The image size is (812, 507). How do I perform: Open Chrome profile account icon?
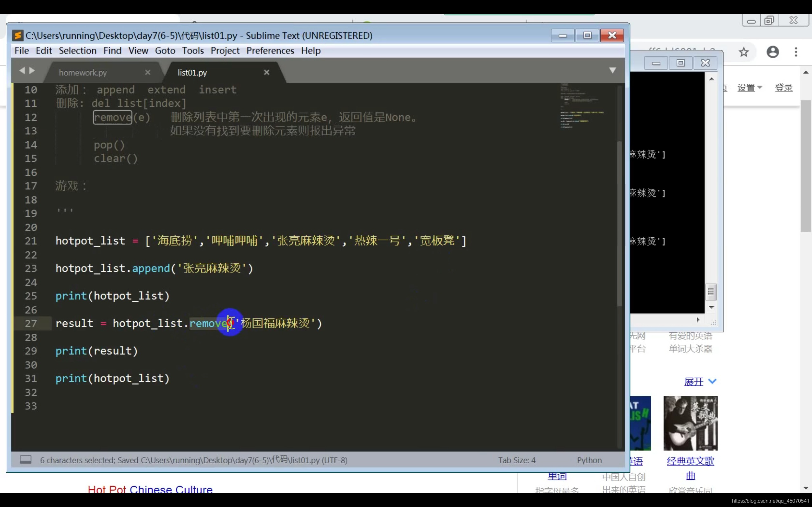pyautogui.click(x=772, y=52)
